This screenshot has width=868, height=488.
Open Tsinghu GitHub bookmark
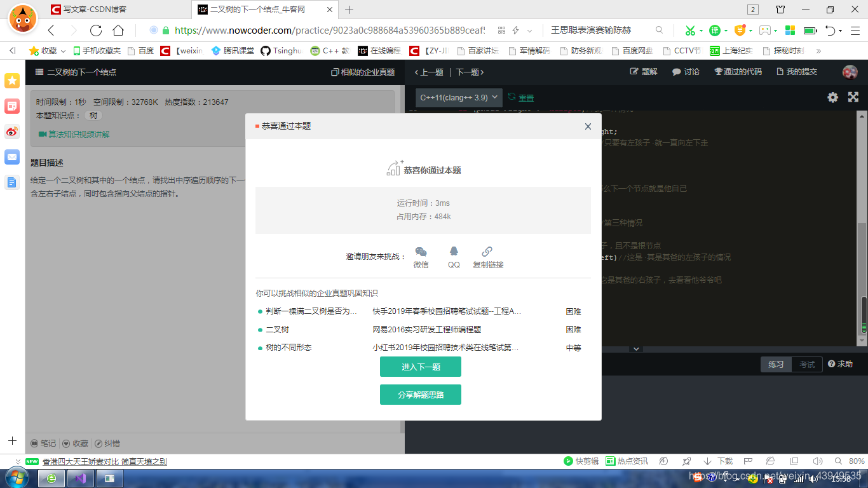pos(281,51)
